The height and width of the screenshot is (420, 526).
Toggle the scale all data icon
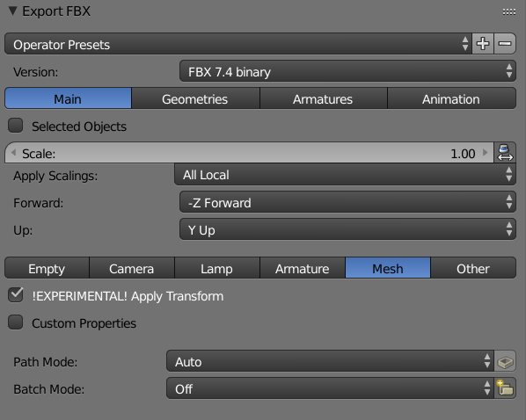click(505, 153)
